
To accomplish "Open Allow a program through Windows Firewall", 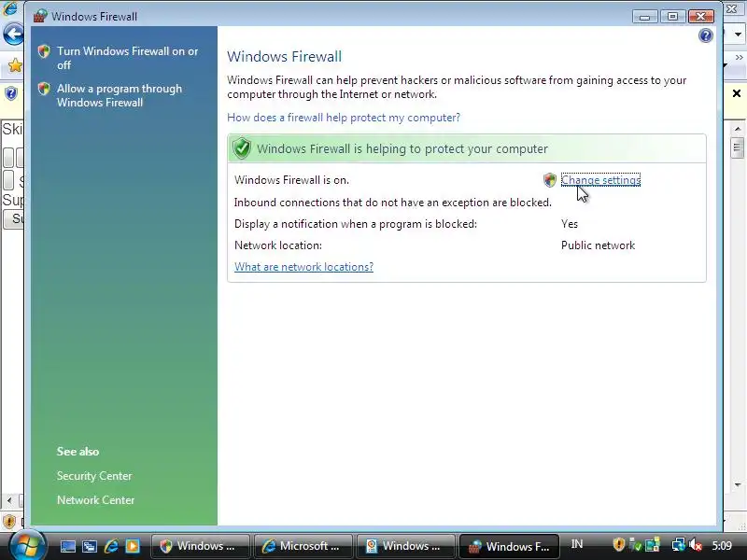I will (x=120, y=95).
